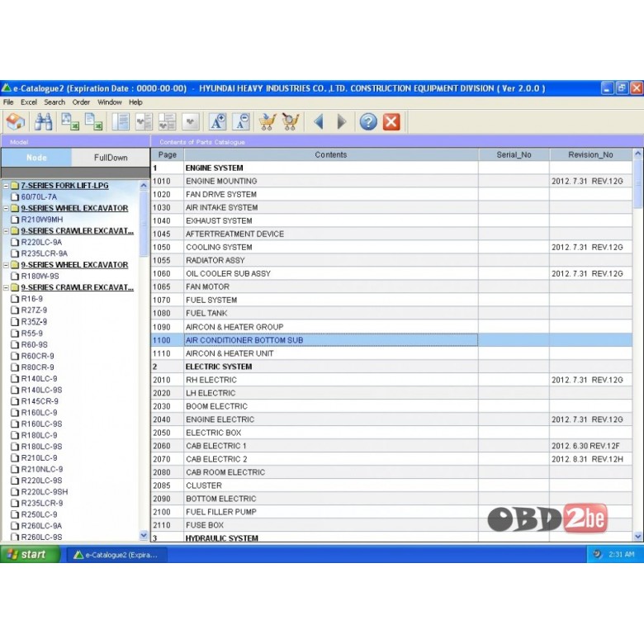Select the ENGINE MOUNTING row
The height and width of the screenshot is (644, 644).
pos(391,181)
